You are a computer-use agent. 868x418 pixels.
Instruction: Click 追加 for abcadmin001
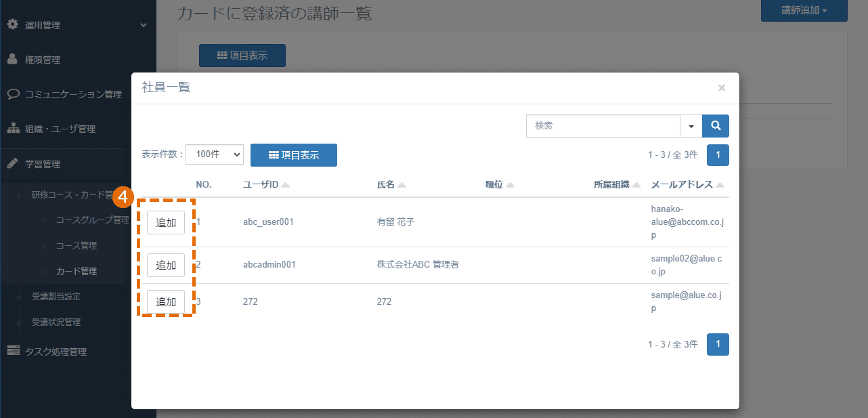(x=166, y=266)
